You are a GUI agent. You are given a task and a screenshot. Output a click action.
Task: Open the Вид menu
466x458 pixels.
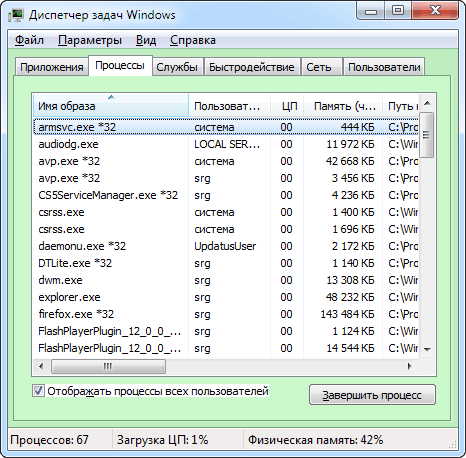coord(146,40)
